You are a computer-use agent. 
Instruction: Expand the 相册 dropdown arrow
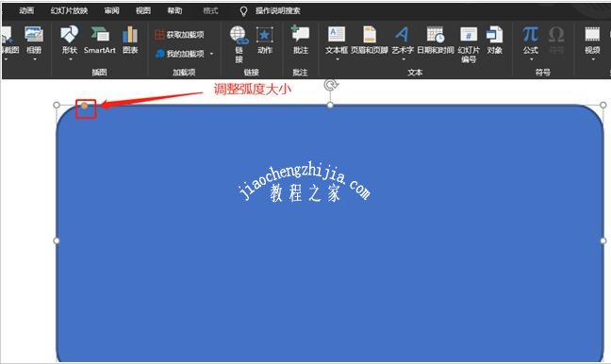coord(35,59)
